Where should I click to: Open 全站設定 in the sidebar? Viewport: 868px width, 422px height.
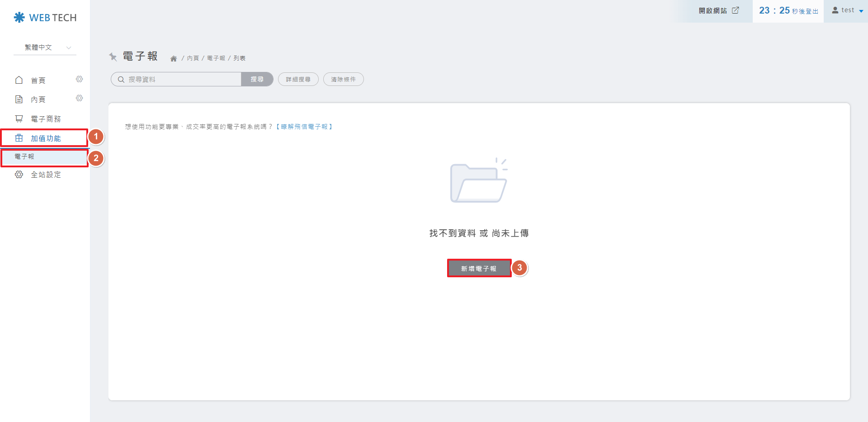click(45, 175)
